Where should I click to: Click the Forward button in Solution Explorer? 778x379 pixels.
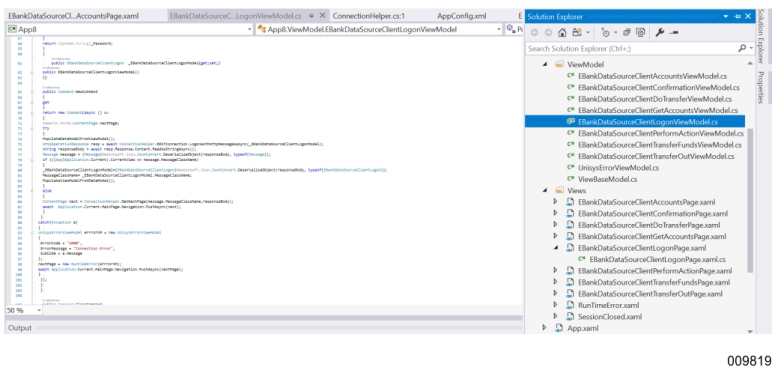click(548, 33)
